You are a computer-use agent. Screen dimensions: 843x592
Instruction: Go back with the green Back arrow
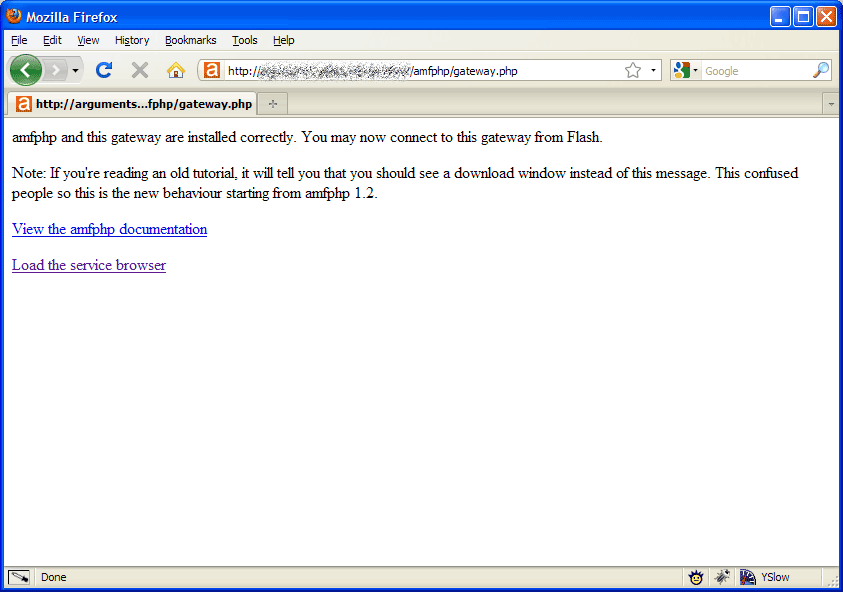[25, 70]
